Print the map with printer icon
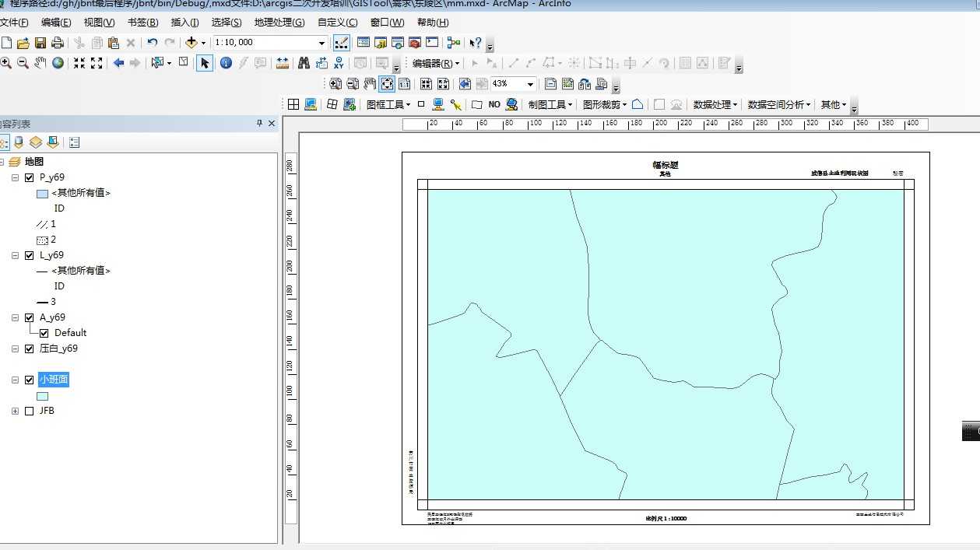 [57, 43]
